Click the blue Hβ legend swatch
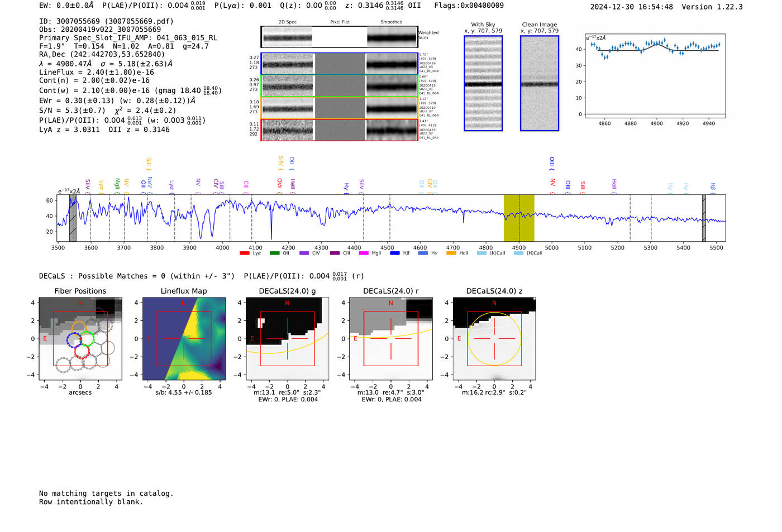 395,253
